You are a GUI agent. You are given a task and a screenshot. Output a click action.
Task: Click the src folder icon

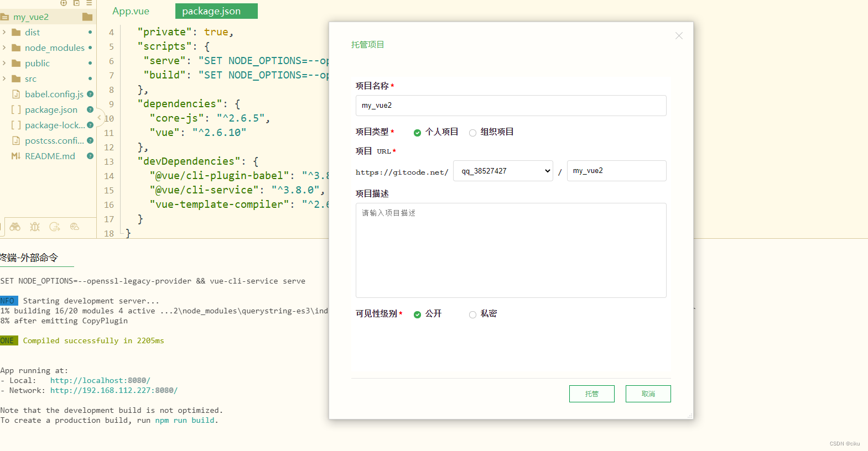coord(16,78)
